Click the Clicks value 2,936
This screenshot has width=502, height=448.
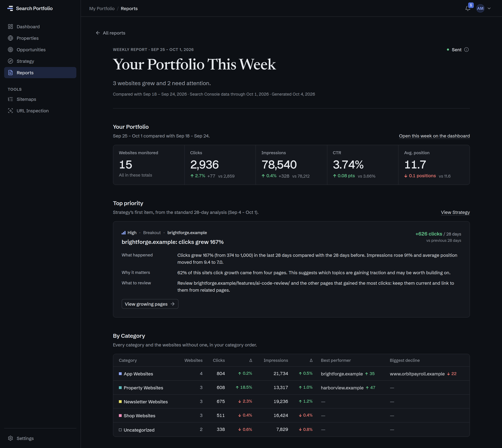204,165
